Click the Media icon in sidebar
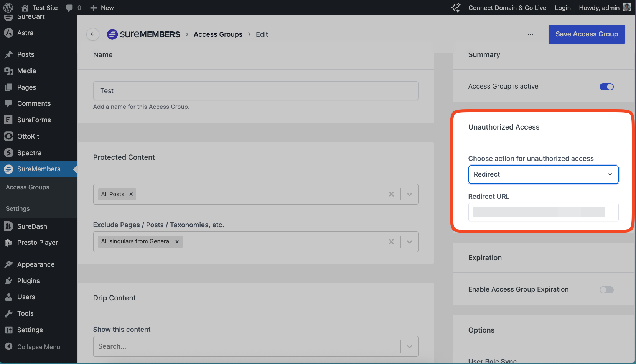 pyautogui.click(x=8, y=71)
